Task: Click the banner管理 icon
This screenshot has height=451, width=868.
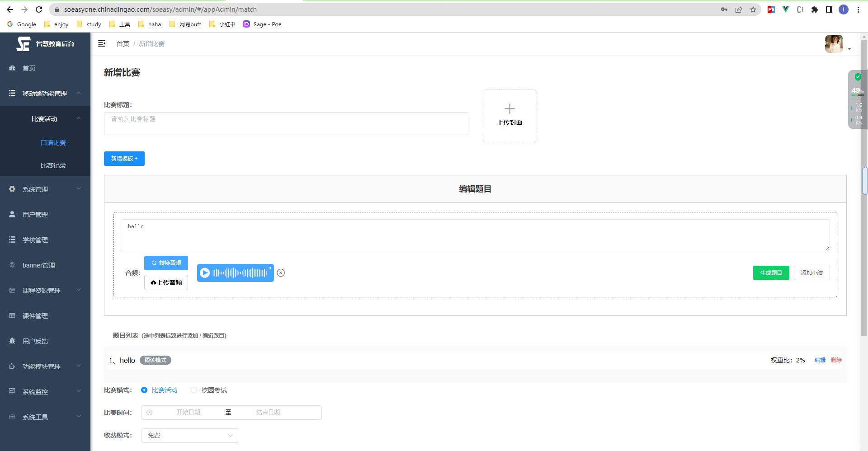Action: coord(12,265)
